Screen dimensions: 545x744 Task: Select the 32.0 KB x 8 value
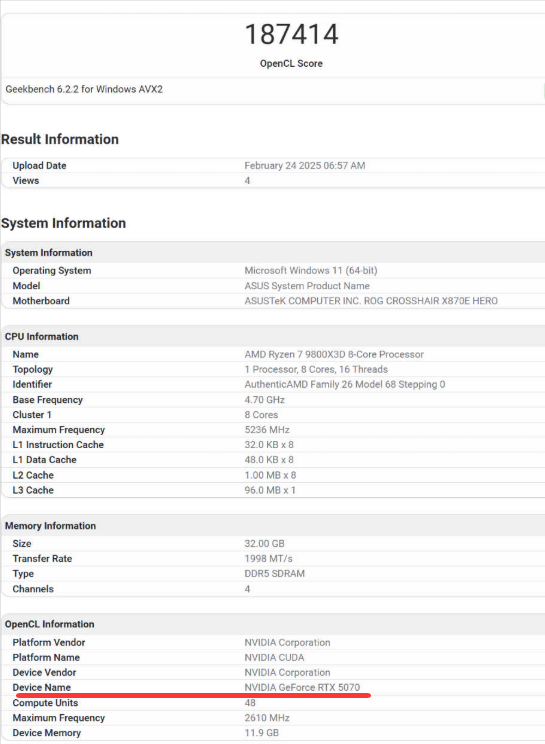tap(269, 445)
